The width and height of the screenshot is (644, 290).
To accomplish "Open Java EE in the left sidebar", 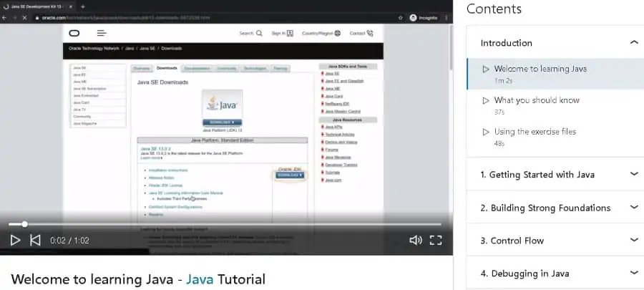I will click(79, 74).
